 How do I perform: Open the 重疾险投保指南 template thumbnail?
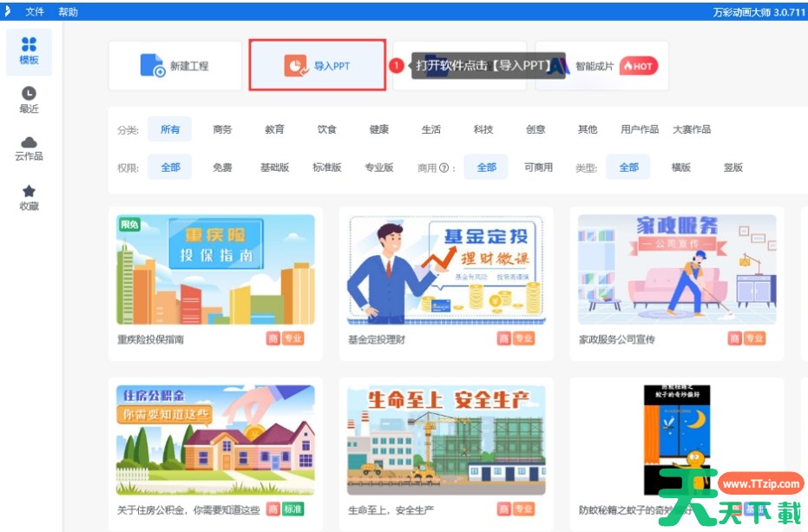pos(215,270)
